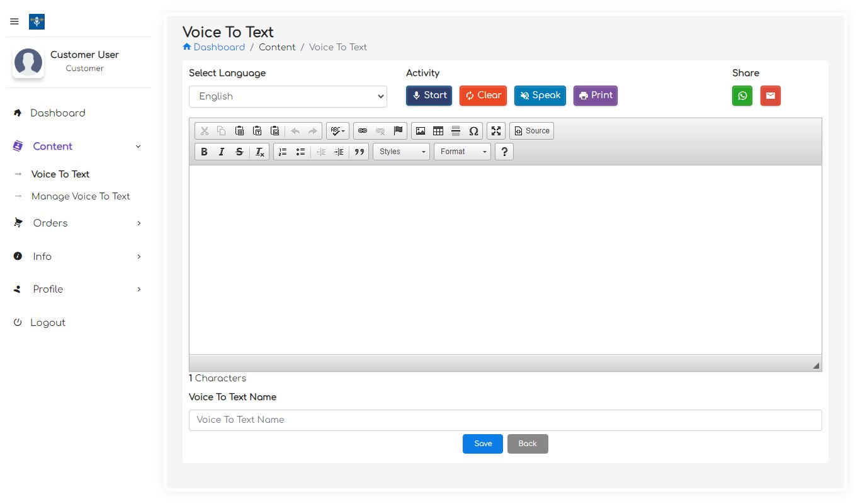Insert an image via toolbar icon
This screenshot has height=504, width=860.
(x=421, y=131)
